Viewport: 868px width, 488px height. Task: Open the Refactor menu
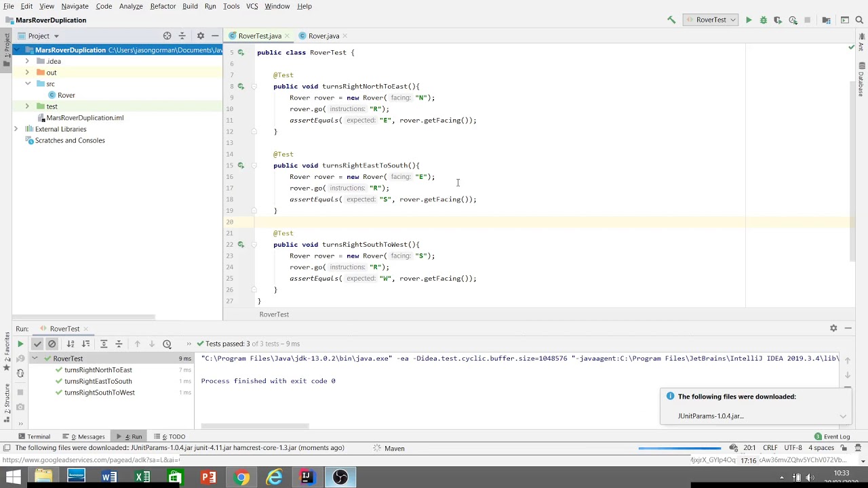pos(163,6)
